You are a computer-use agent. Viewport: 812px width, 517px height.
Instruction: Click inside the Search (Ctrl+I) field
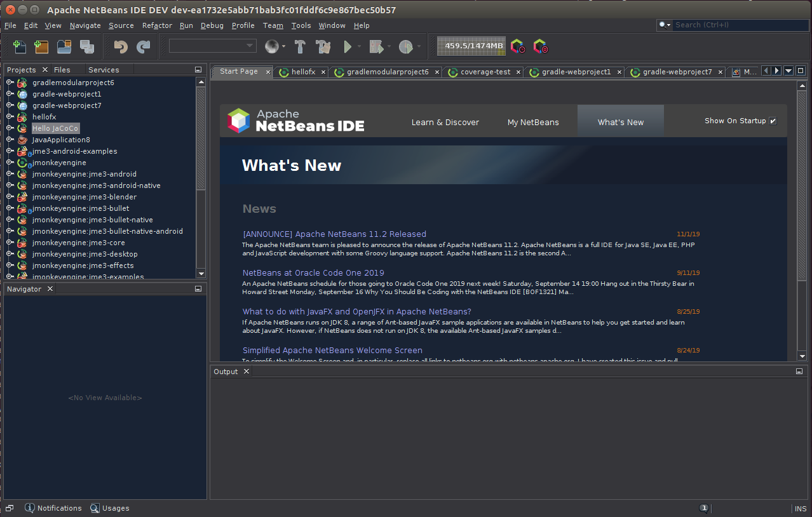point(740,25)
